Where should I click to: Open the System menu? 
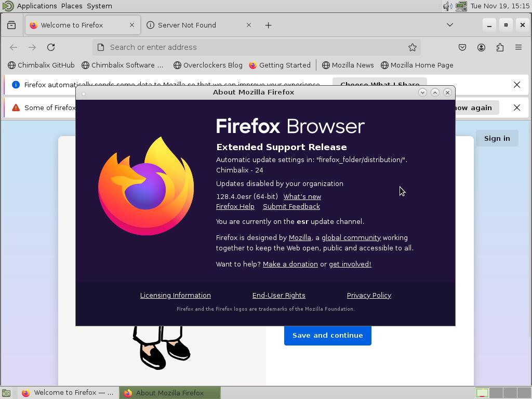(x=99, y=6)
